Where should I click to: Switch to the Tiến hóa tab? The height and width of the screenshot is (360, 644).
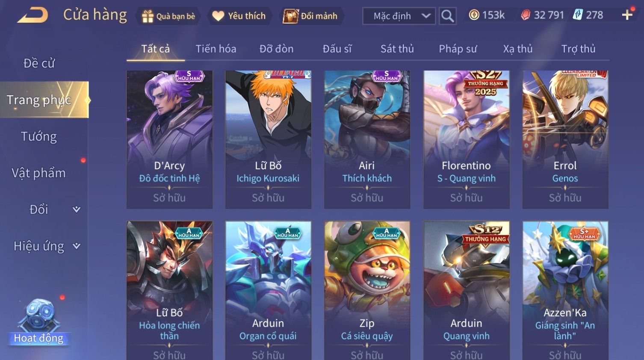point(216,49)
